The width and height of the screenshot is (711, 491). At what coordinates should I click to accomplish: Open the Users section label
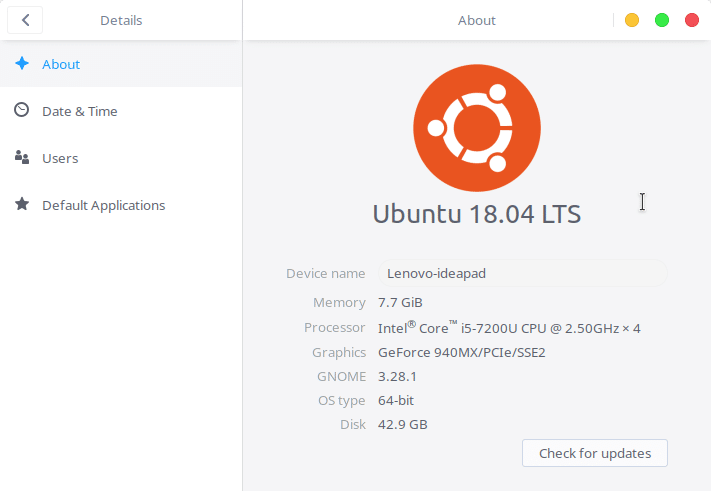(x=60, y=159)
